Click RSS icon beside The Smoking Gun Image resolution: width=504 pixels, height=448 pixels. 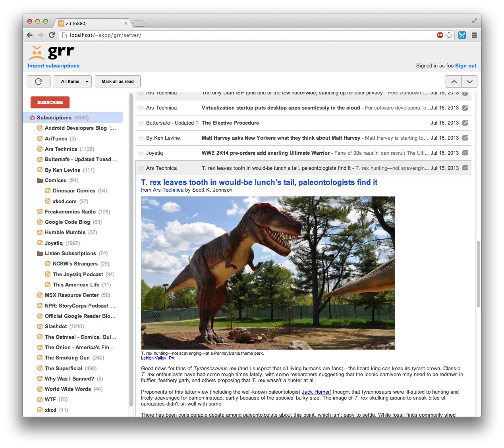40,358
